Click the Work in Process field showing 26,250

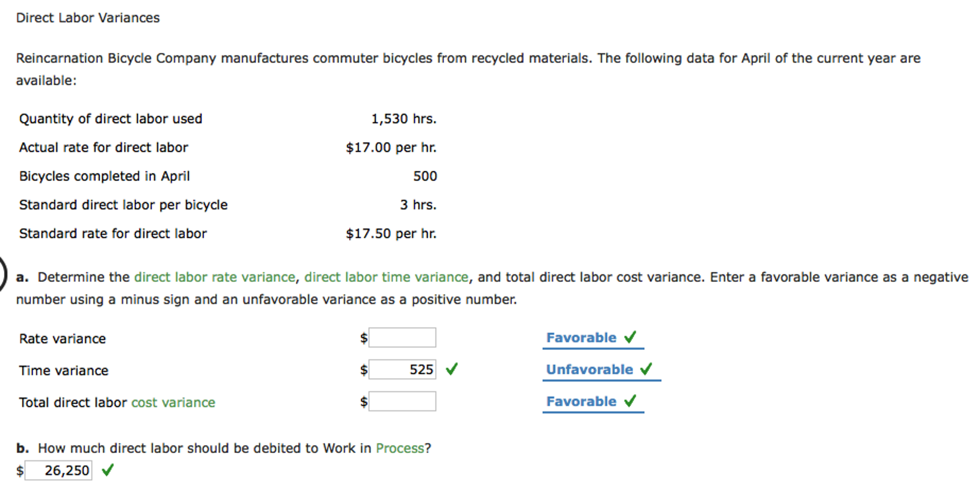[x=58, y=470]
